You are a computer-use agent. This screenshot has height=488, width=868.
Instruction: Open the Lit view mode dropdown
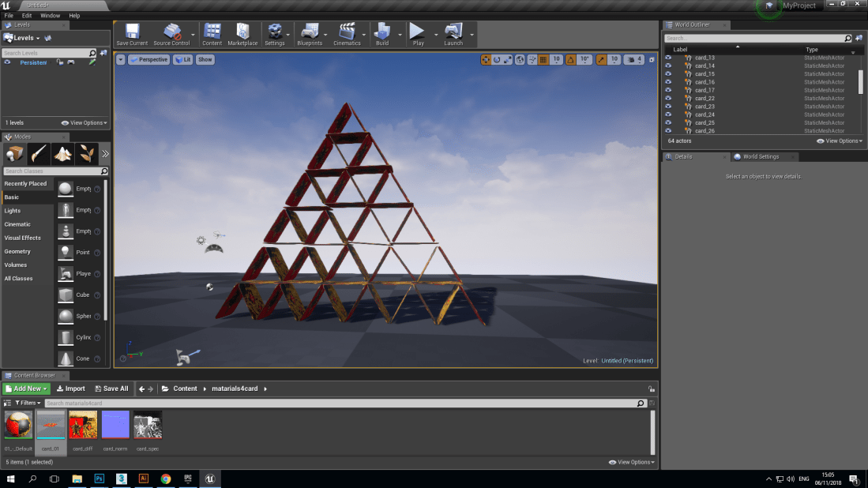(183, 59)
